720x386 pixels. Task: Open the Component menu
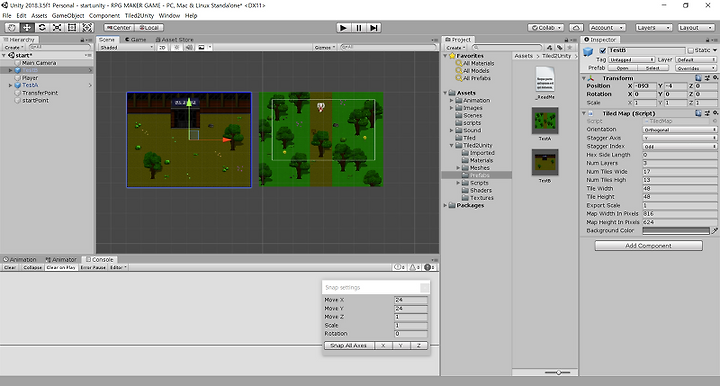point(104,16)
